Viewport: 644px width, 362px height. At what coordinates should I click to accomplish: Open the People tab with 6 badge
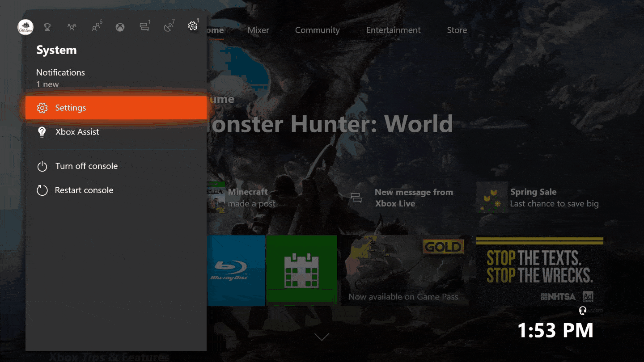(96, 27)
